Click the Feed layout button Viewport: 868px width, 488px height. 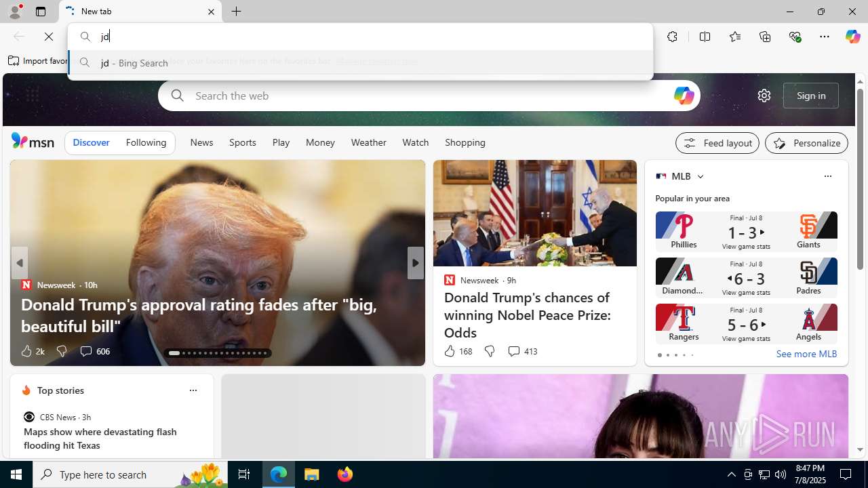[717, 143]
